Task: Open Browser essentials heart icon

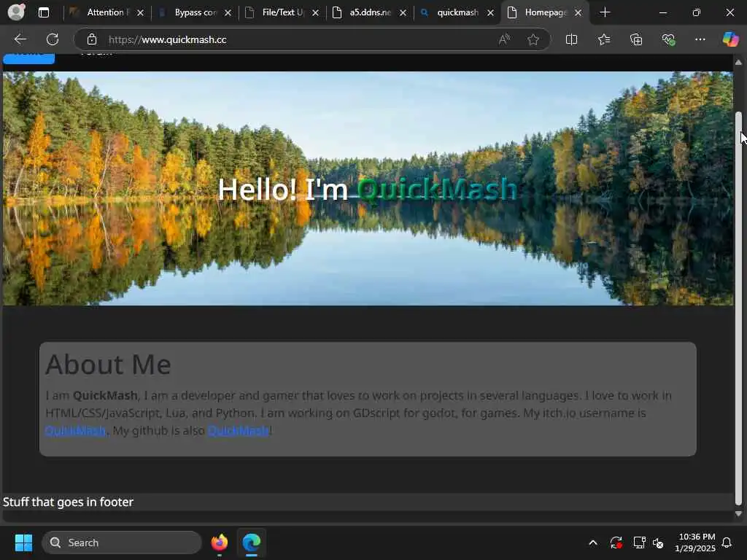Action: click(x=668, y=39)
